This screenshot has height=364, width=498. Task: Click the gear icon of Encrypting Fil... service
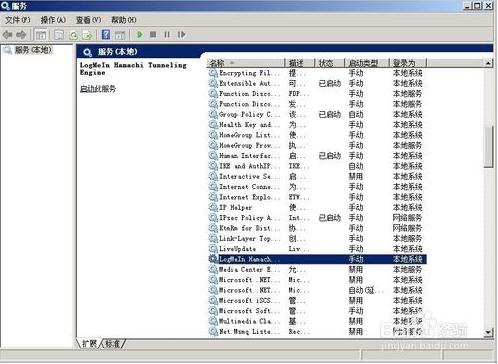click(213, 73)
